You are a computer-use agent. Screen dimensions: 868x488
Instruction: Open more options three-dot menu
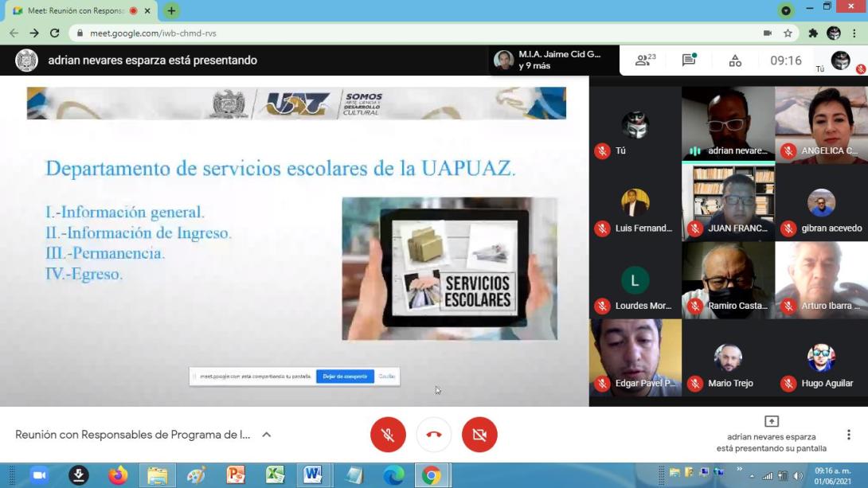tap(848, 435)
